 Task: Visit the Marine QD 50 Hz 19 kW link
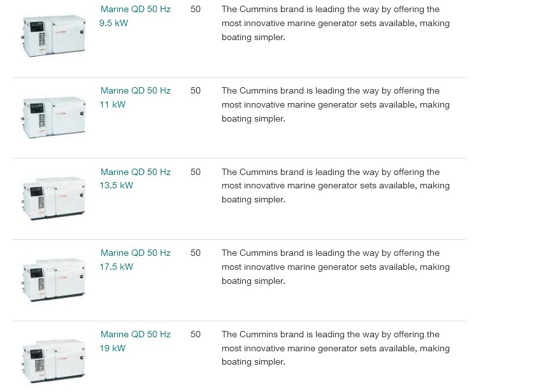(135, 335)
